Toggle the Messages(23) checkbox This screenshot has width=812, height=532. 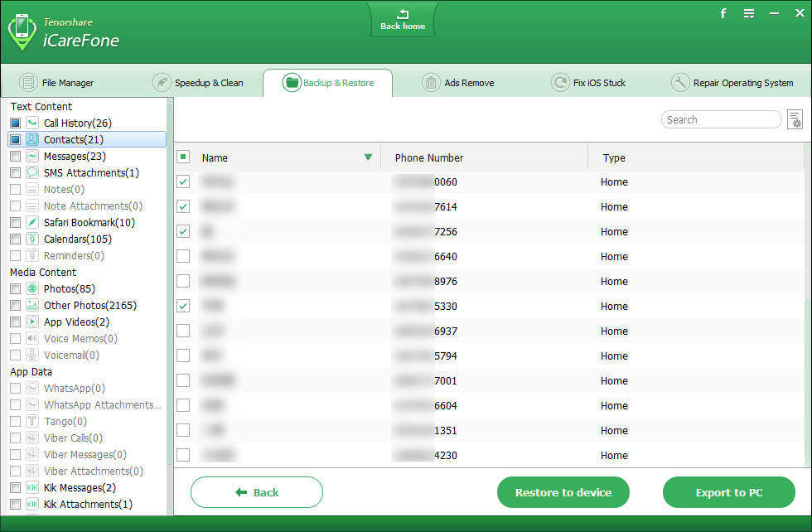pos(16,156)
